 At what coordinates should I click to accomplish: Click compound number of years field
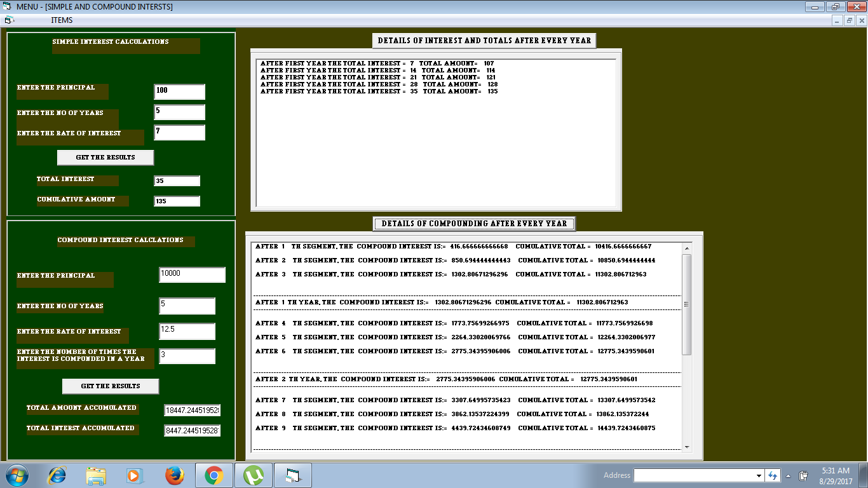187,306
